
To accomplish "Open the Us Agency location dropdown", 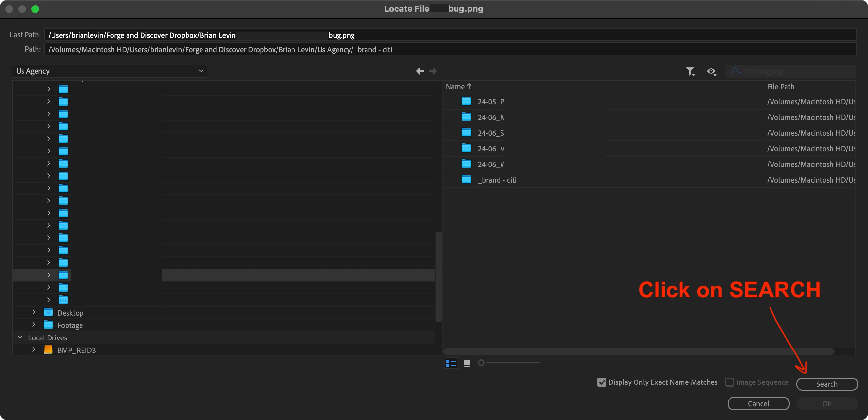I will [110, 71].
